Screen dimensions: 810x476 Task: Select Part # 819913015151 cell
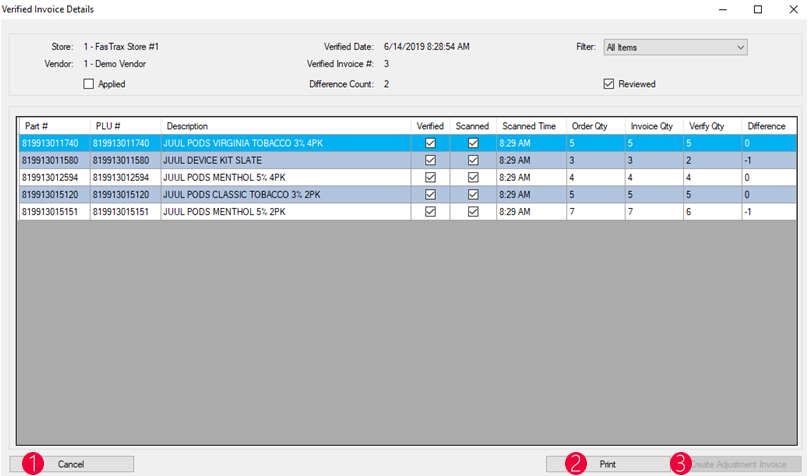tap(55, 211)
